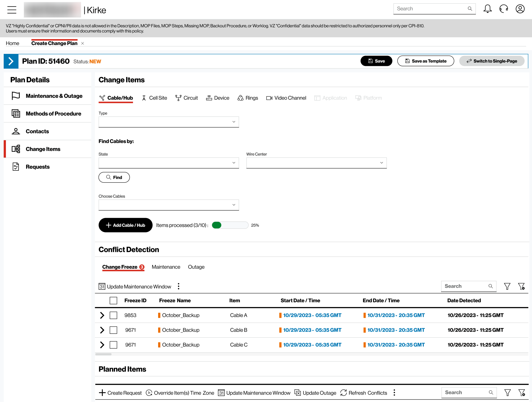The width and height of the screenshot is (532, 402).
Task: Expand the Cable C freeze row
Action: [x=102, y=345]
